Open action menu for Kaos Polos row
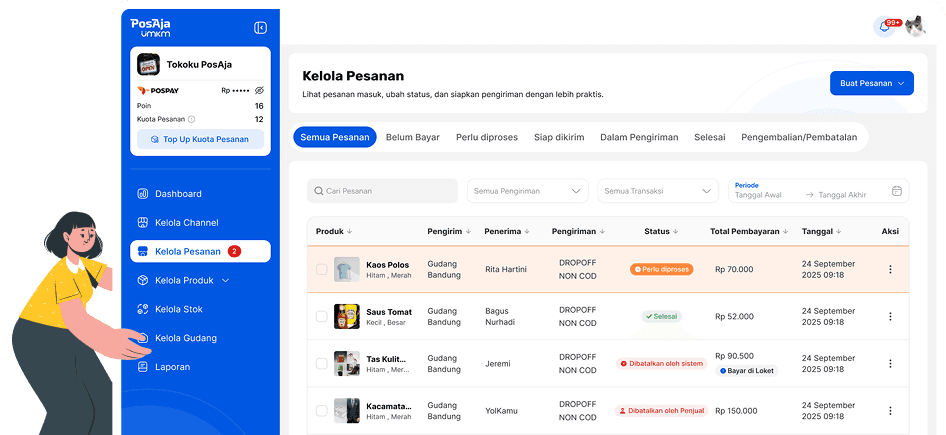 890,270
